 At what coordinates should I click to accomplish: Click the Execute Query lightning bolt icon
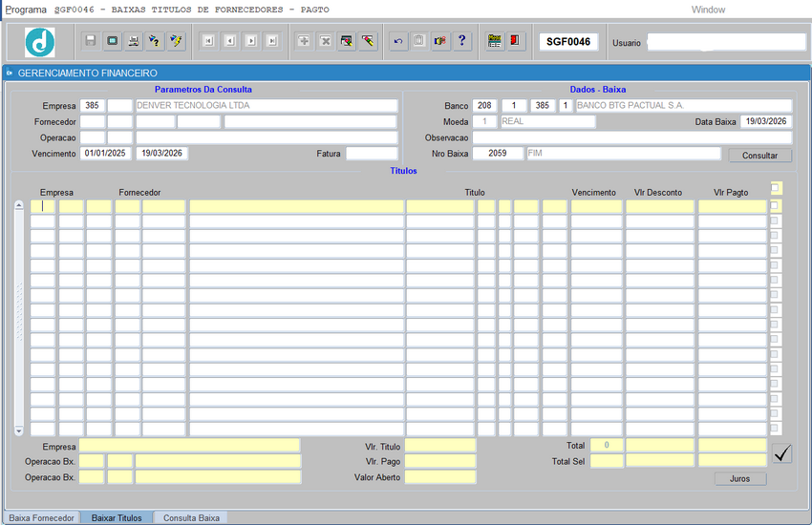(x=176, y=41)
